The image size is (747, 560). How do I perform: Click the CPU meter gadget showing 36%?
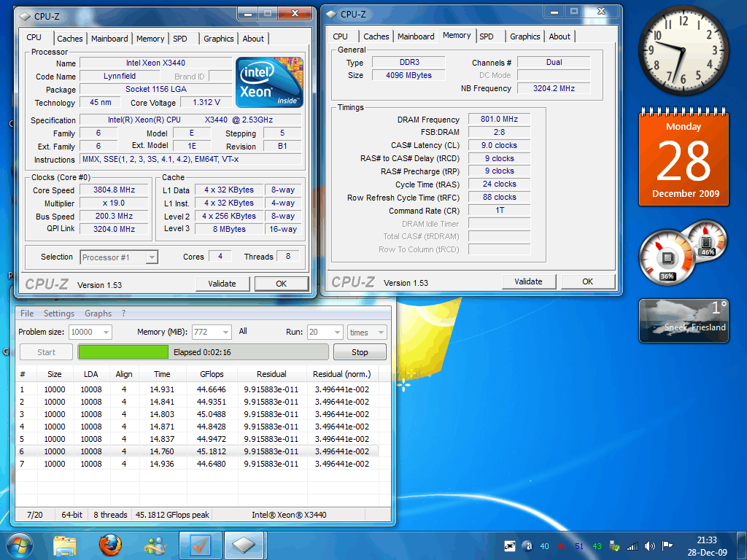pyautogui.click(x=666, y=258)
